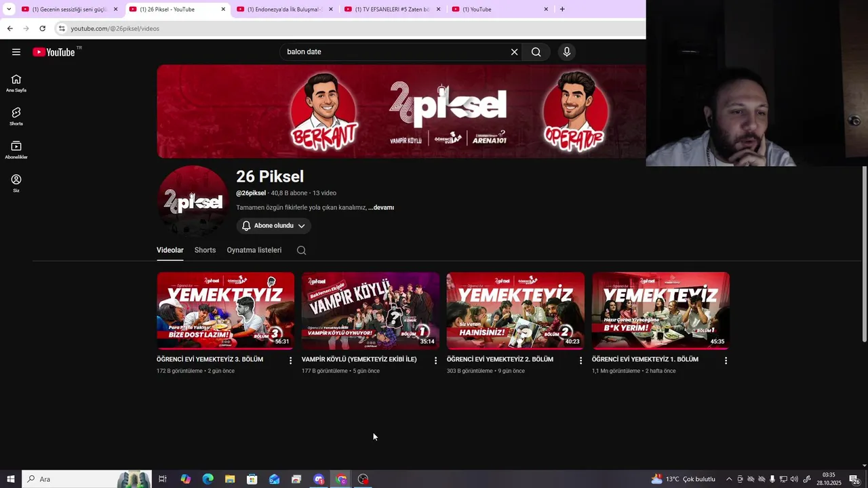
Task: Clear the search box with the X
Action: click(514, 52)
